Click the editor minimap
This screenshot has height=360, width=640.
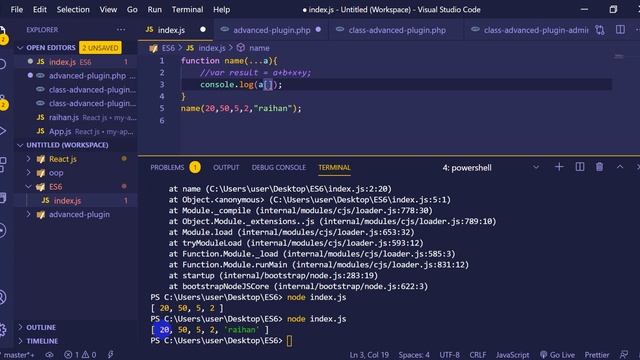coord(619,56)
